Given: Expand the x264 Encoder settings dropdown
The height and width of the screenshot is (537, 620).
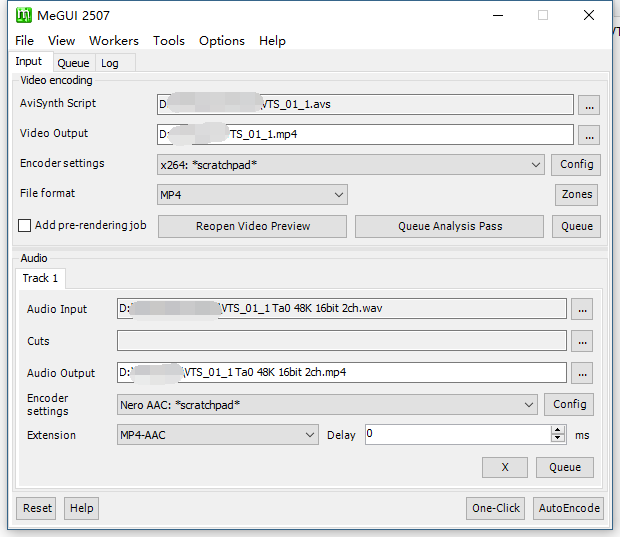Looking at the screenshot, I should pyautogui.click(x=537, y=165).
